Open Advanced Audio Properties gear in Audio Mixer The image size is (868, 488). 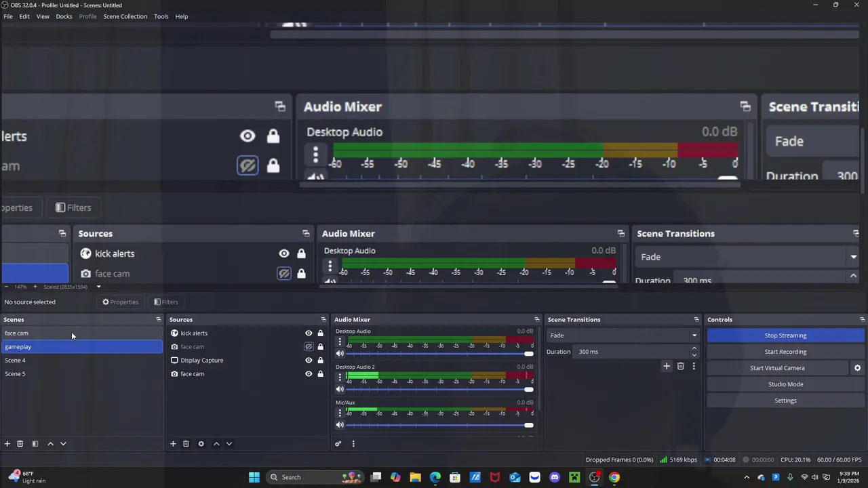[x=338, y=444]
